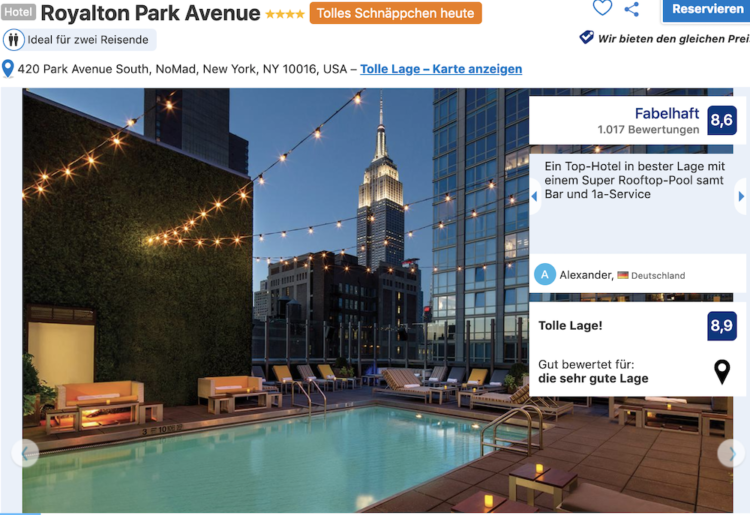750x515 pixels.
Task: Click the black map pin near Lage rating
Action: tap(722, 372)
